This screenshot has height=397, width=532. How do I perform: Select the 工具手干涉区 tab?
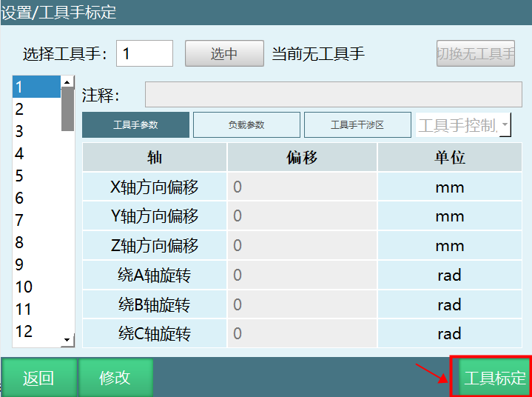tap(357, 125)
